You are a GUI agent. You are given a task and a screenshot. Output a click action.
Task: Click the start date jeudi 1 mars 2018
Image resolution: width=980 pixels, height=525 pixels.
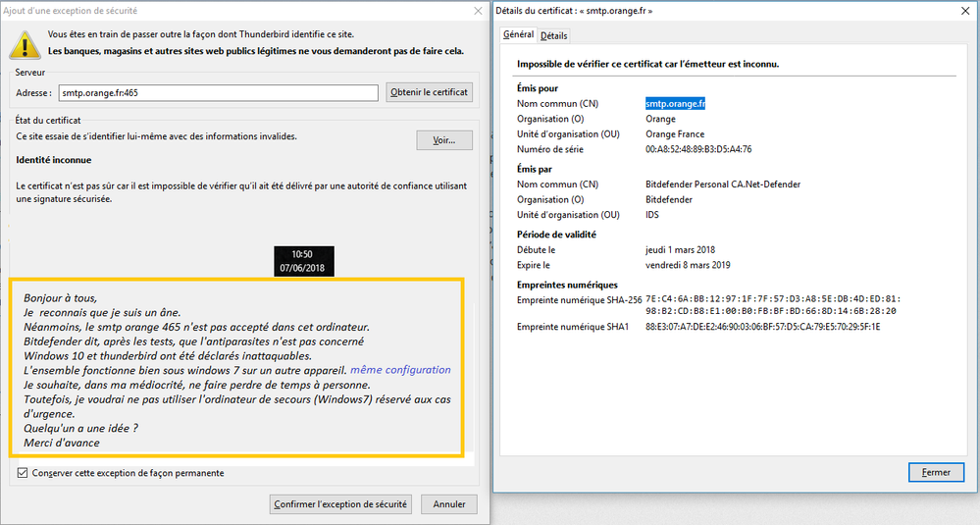coord(680,250)
